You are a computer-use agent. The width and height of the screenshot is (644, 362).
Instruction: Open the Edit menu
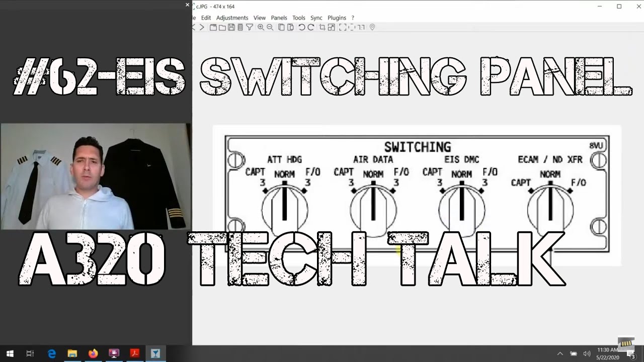coord(206,18)
